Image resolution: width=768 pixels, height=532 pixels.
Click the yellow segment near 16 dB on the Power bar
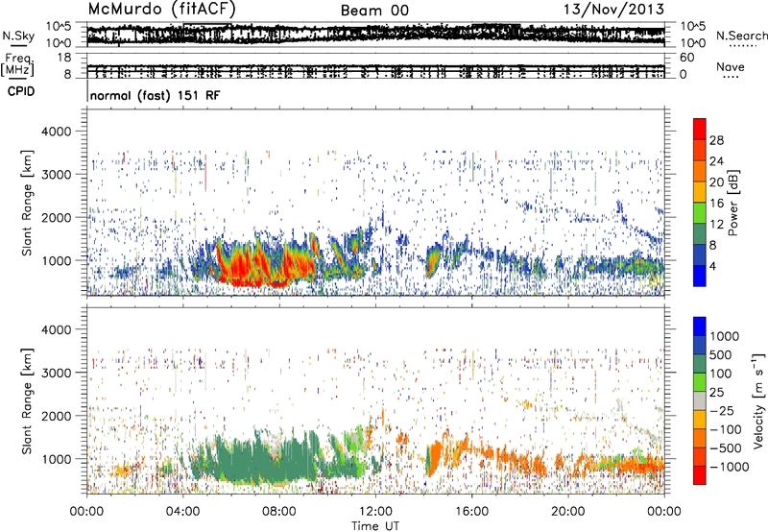[x=700, y=192]
